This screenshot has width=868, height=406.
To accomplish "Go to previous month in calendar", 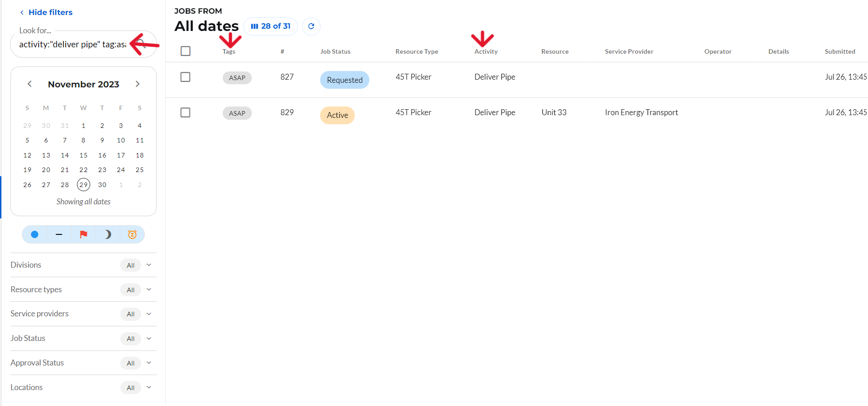I will pyautogui.click(x=30, y=84).
